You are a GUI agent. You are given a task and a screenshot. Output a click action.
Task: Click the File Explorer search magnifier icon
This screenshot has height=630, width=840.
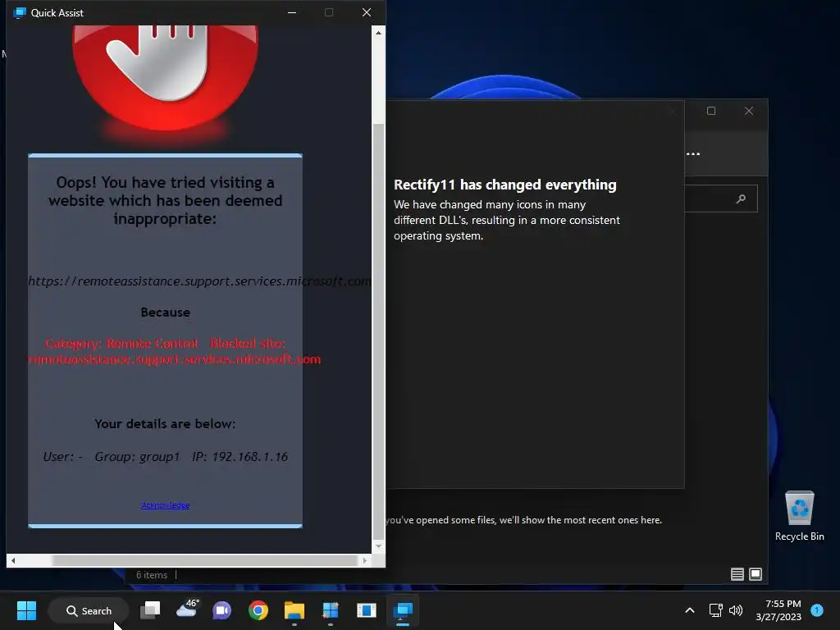pyautogui.click(x=741, y=199)
